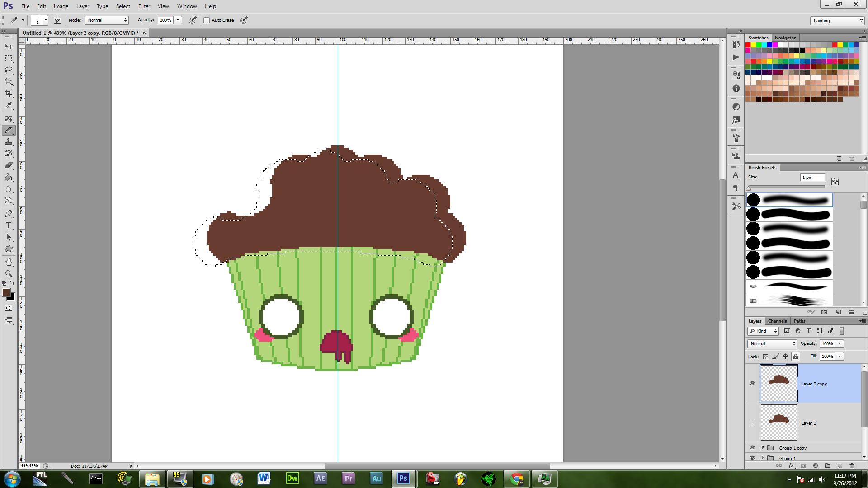The image size is (868, 488).
Task: Select the Crop tool
Action: point(9,94)
